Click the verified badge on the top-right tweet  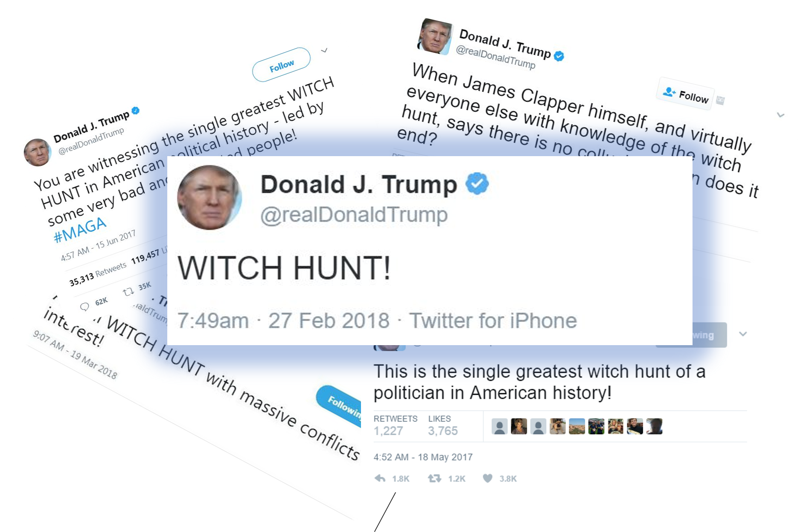(x=559, y=56)
